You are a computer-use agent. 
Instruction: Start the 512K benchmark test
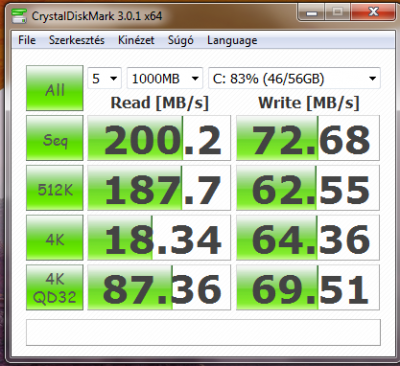pos(55,188)
